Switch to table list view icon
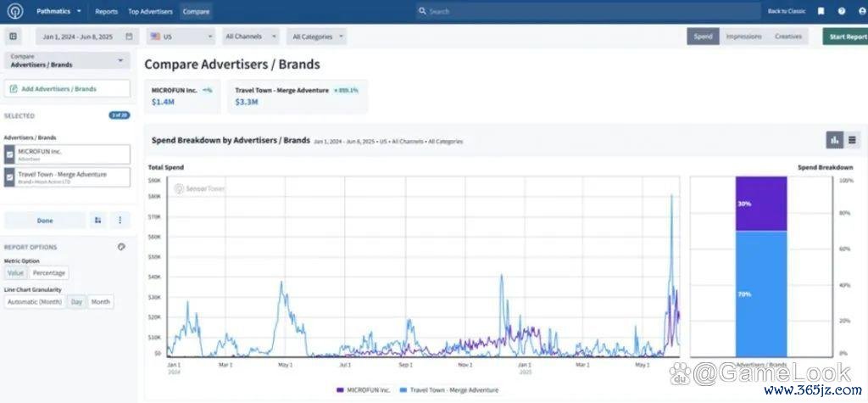The height and width of the screenshot is (403, 868). click(852, 140)
